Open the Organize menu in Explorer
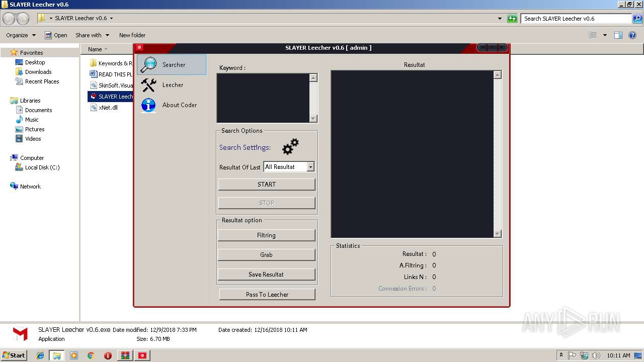644x362 pixels. pos(21,35)
